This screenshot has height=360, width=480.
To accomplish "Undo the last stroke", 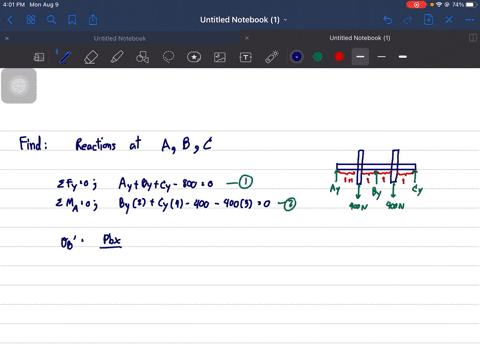I will pyautogui.click(x=387, y=20).
